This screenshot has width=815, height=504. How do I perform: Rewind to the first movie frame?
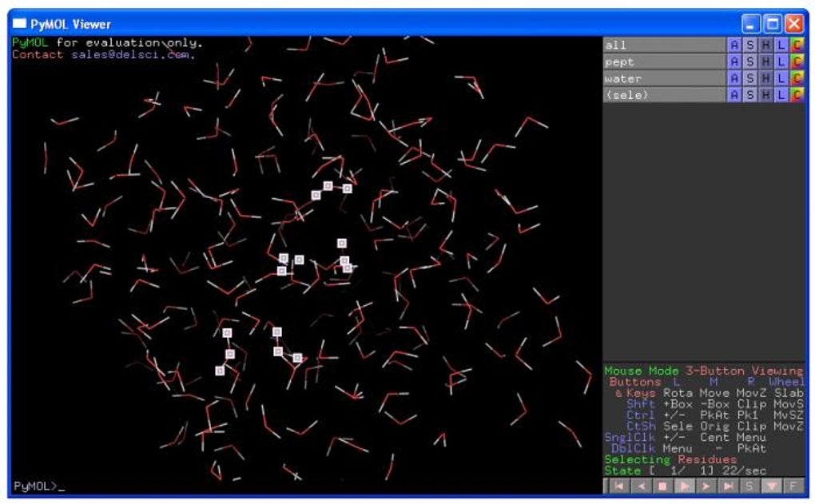pos(618,486)
